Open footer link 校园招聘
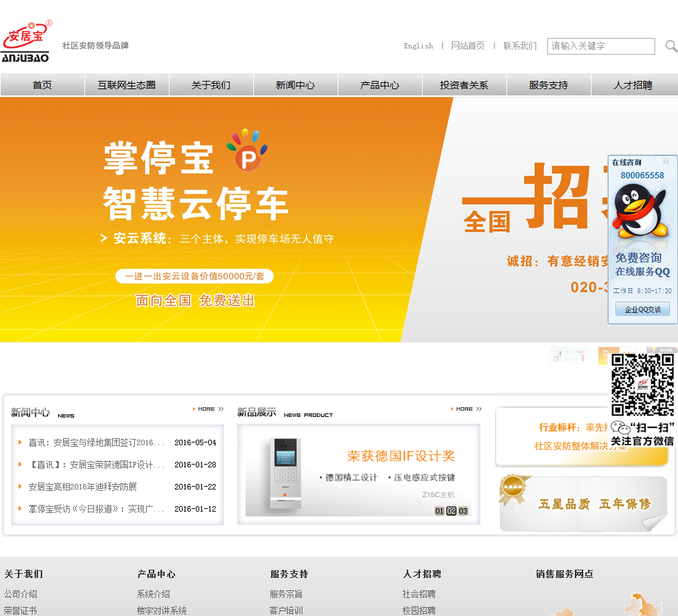The width and height of the screenshot is (678, 616). click(x=419, y=611)
